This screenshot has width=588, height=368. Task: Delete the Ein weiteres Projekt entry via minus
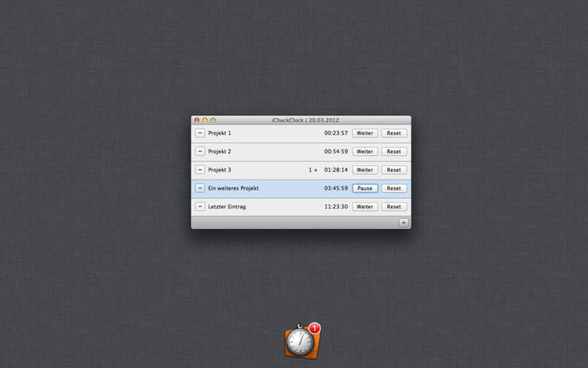coord(200,188)
